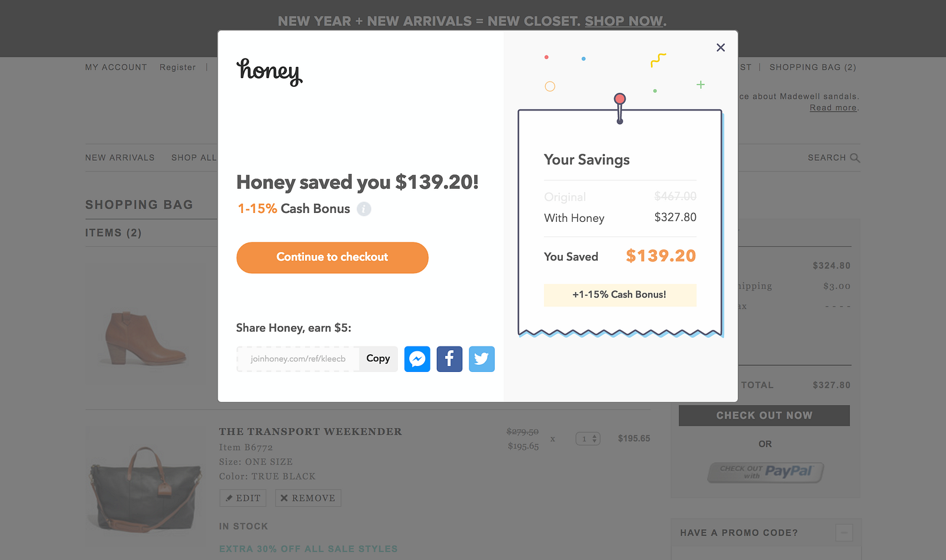946x560 pixels.
Task: Click the Cash Bonus info icon
Action: (x=364, y=209)
